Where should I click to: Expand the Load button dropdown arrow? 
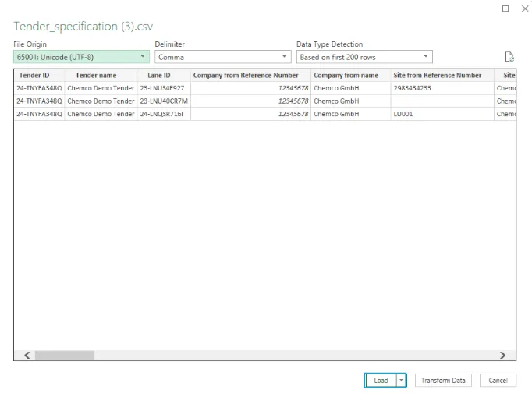coord(401,381)
